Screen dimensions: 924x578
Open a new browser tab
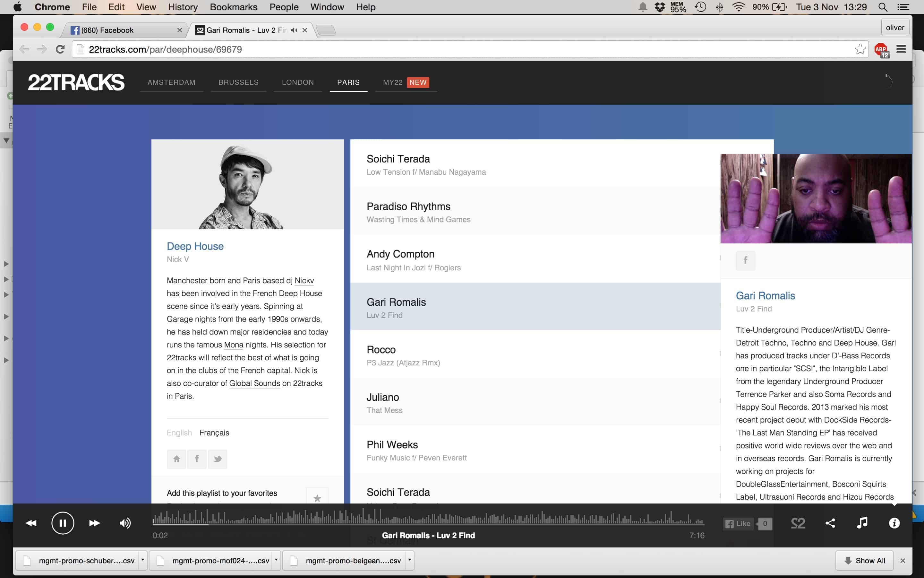tap(326, 30)
